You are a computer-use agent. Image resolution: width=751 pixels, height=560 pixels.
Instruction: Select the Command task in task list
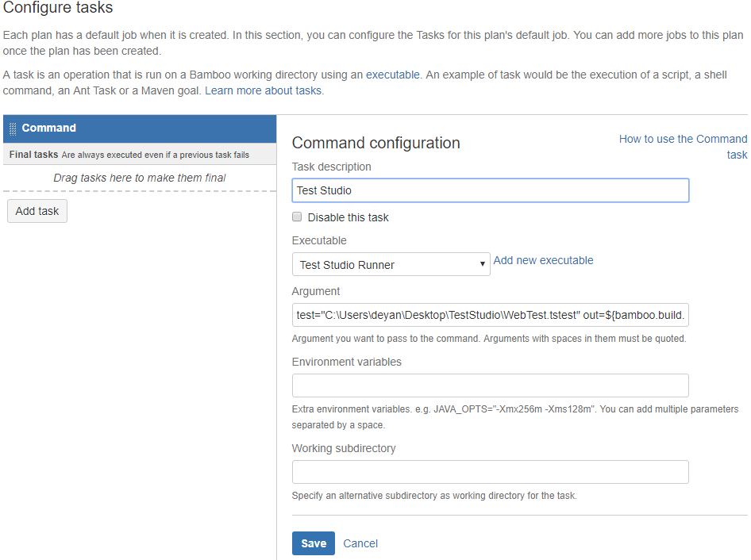coord(140,128)
